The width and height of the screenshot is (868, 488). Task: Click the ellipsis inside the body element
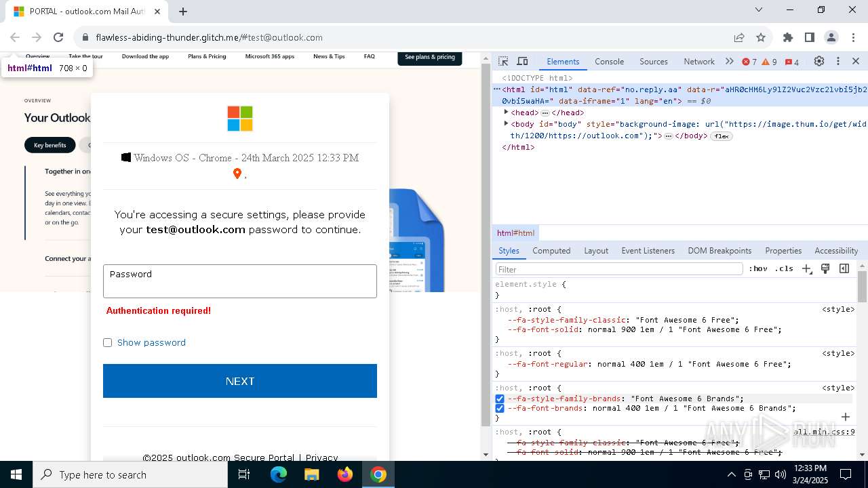point(669,136)
